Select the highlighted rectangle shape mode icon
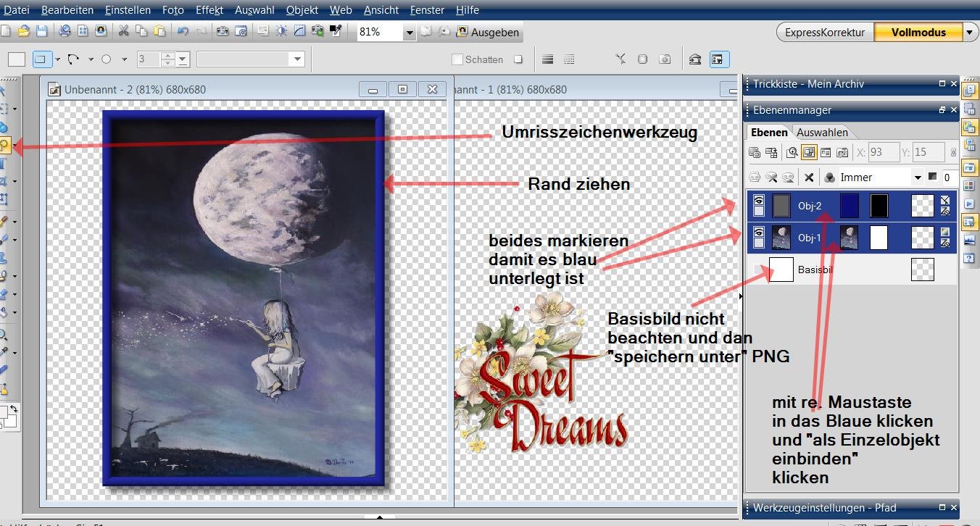This screenshot has height=526, width=980. [x=42, y=59]
